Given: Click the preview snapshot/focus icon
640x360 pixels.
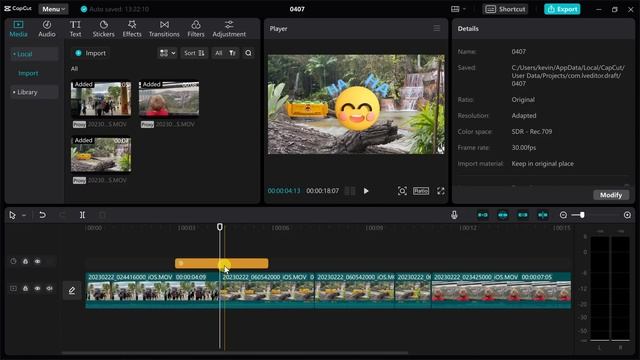Looking at the screenshot, I should click(402, 191).
